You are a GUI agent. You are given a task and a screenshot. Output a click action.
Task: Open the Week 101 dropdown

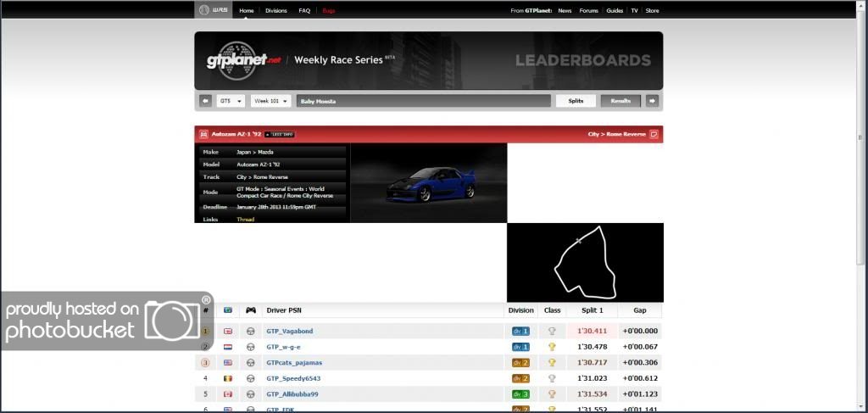(270, 101)
